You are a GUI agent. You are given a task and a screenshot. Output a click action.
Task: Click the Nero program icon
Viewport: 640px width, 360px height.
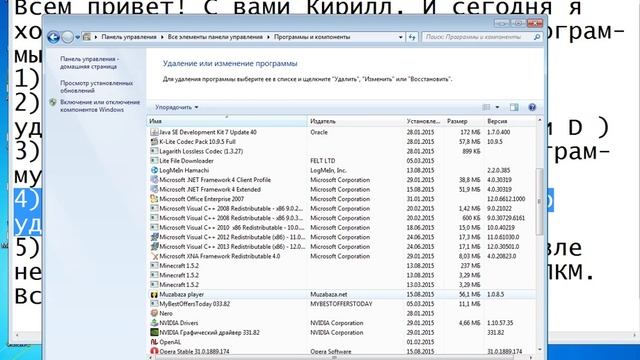pyautogui.click(x=154, y=313)
